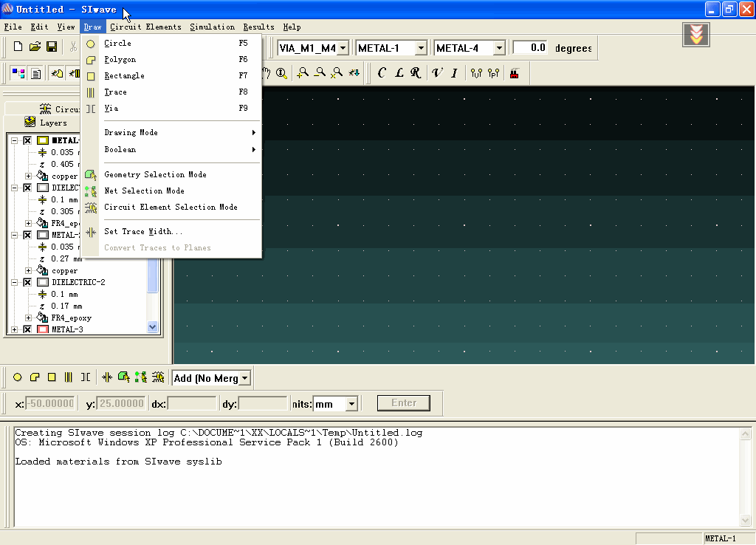Enable geometry selection mode from bottom toolbar

point(124,377)
